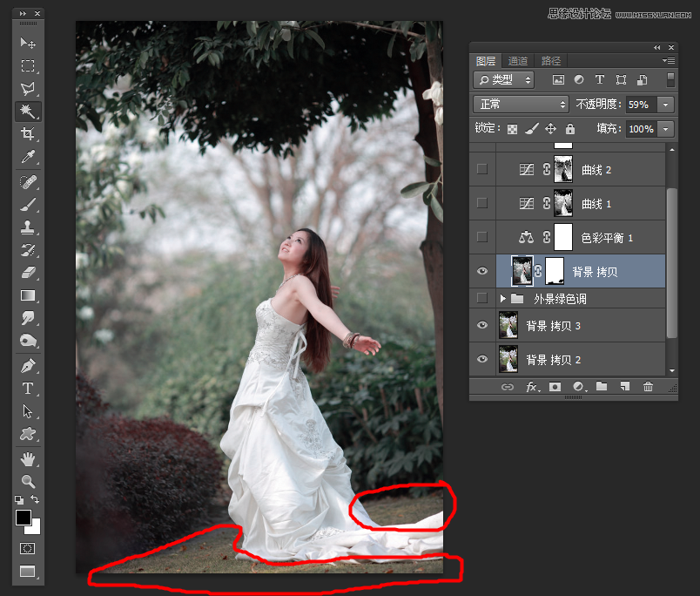This screenshot has width=700, height=596.
Task: Select the Lasso tool
Action: [x=27, y=88]
